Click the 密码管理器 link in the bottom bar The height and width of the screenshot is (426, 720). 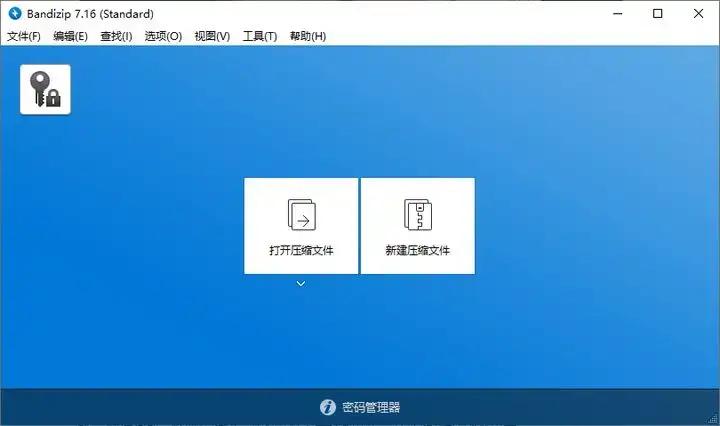(x=371, y=407)
